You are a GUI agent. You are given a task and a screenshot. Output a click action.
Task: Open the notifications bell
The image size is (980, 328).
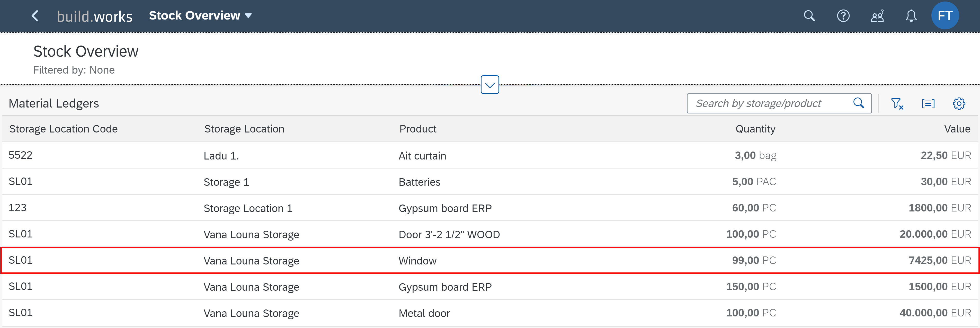click(911, 16)
